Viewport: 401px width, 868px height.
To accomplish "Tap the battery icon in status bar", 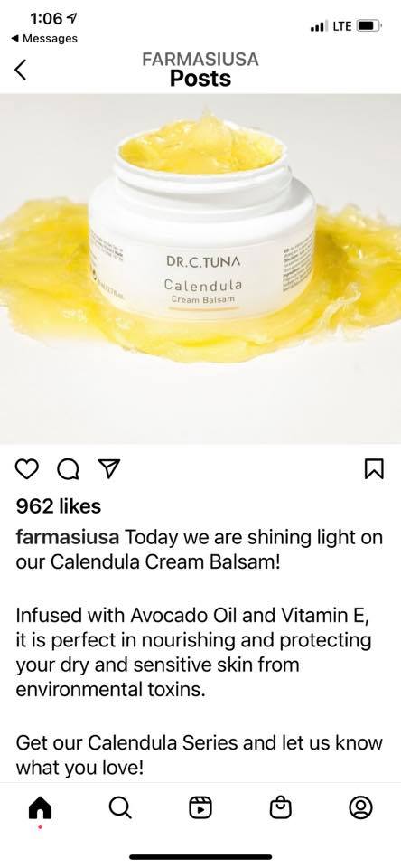I will [368, 25].
